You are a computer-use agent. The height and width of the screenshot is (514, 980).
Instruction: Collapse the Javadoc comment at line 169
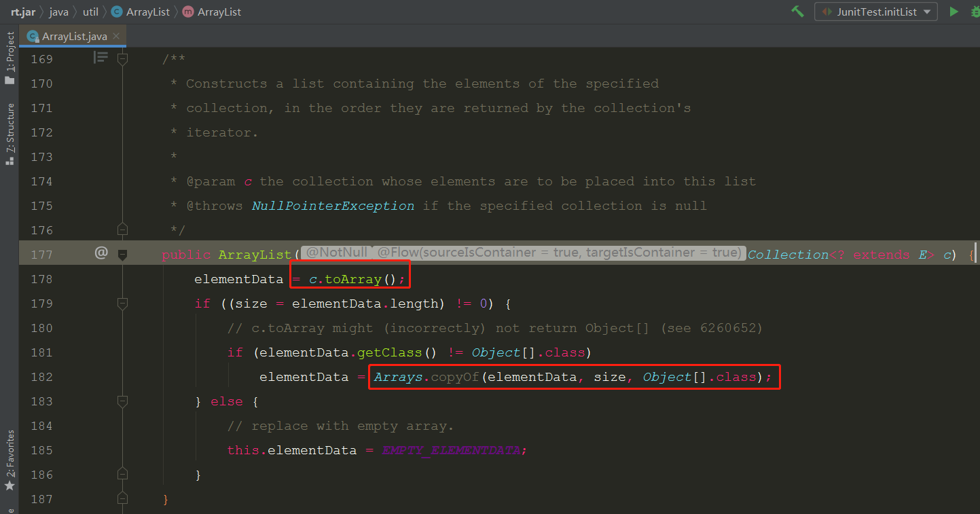coord(122,59)
